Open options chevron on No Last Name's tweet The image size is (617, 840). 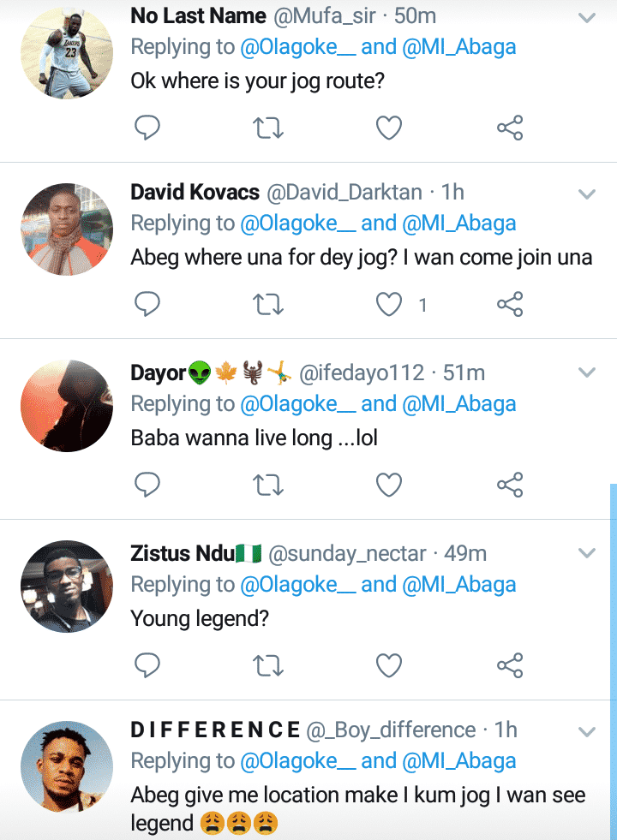pyautogui.click(x=587, y=18)
